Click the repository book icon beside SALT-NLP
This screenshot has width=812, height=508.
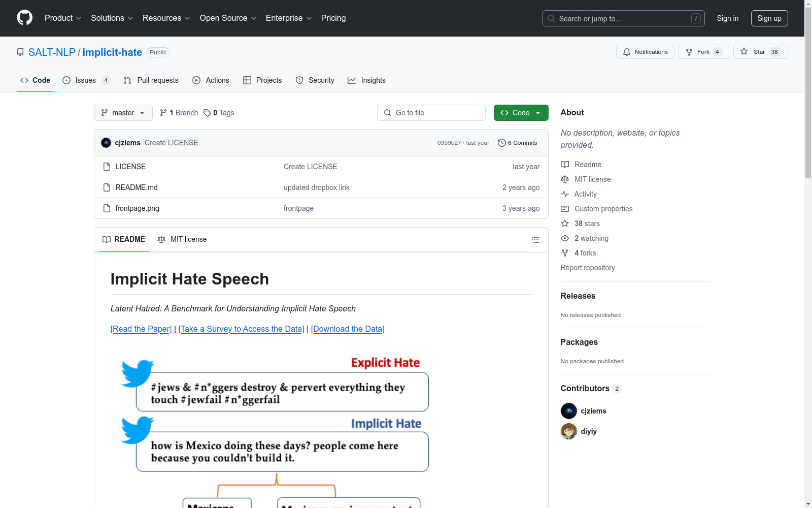20,52
